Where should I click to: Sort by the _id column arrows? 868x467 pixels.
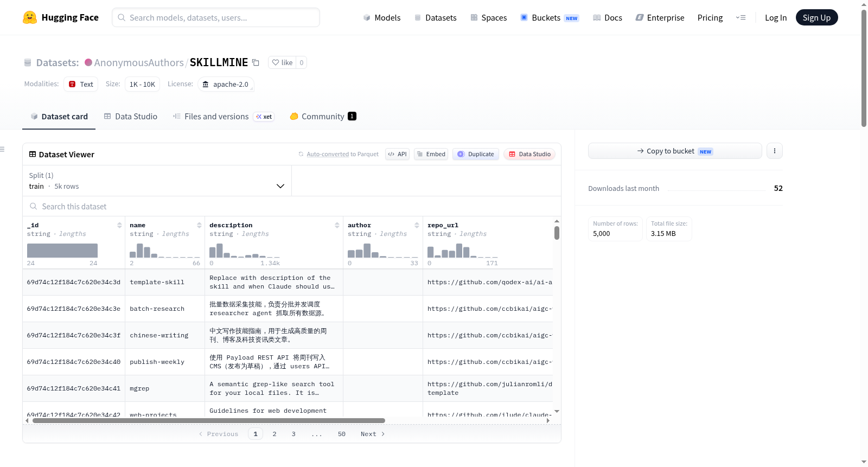tap(119, 225)
